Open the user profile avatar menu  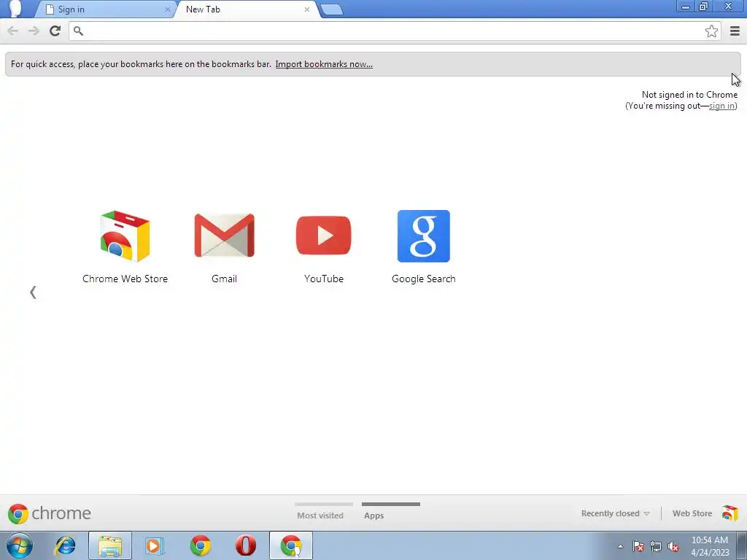click(15, 9)
